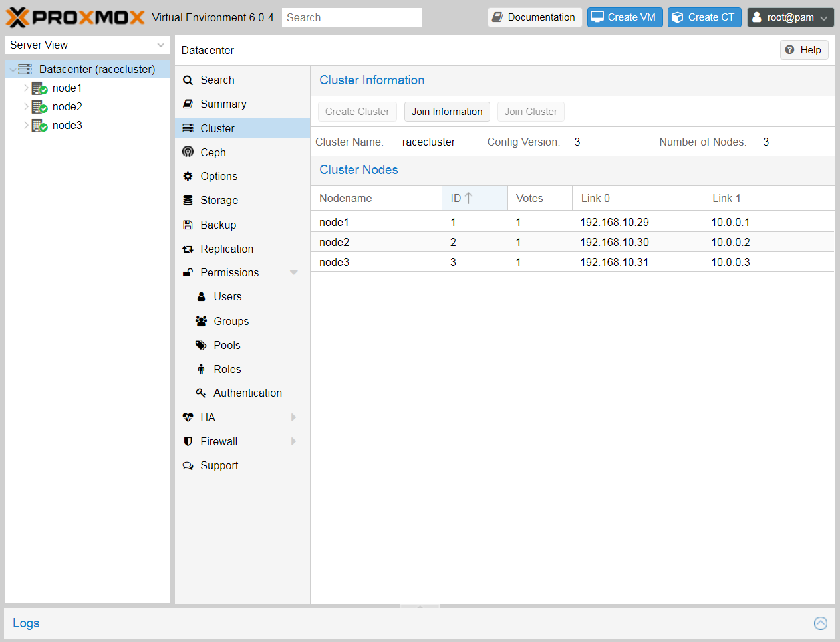Sort by the Link 0 column header
Viewport: 840px width, 642px height.
click(x=638, y=198)
